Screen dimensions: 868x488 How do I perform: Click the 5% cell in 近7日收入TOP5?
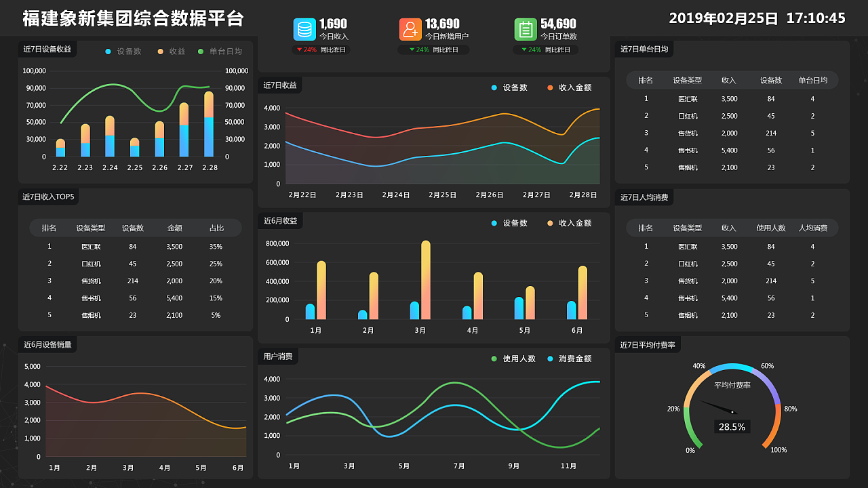click(x=216, y=315)
